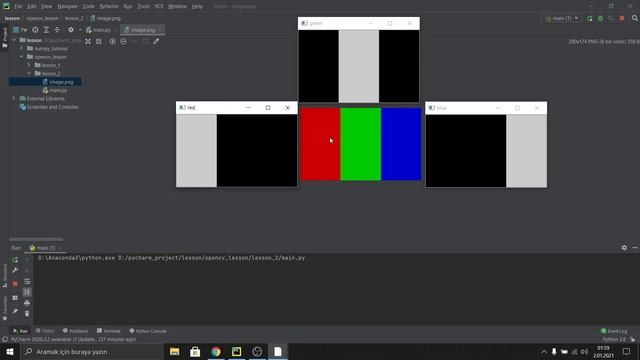Viewport: 640px width, 360px height.
Task: Toggle the Project tool window side tab
Action: click(x=4, y=38)
